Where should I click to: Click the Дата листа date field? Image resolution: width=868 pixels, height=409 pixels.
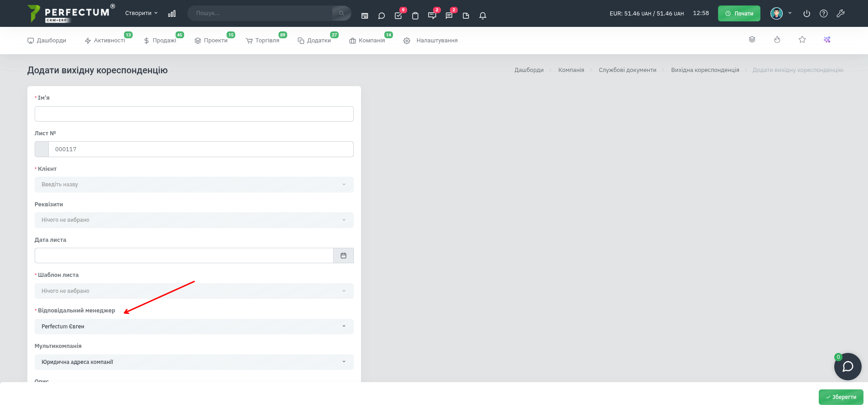pos(184,256)
